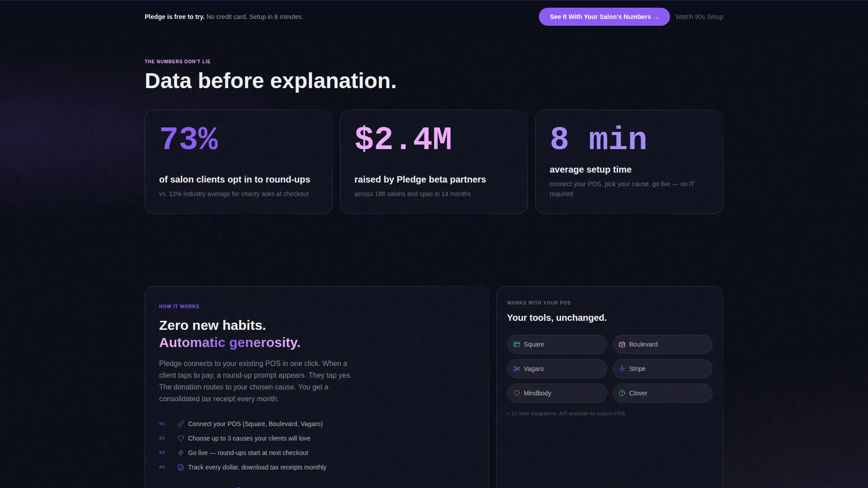Click the Boulevard calendar icon
Screen dimensions: 868x488
622,344
